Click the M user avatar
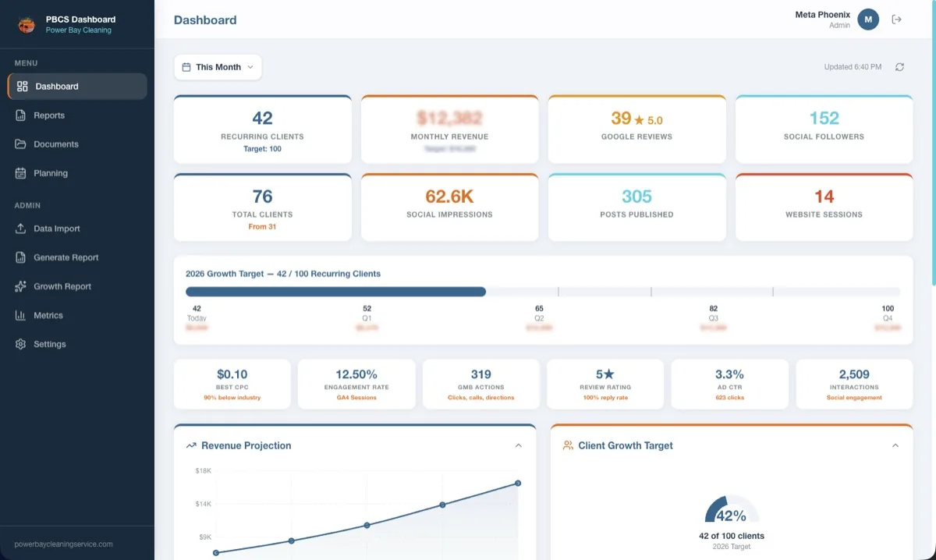Screen dimensions: 936x560 [x=868, y=19]
